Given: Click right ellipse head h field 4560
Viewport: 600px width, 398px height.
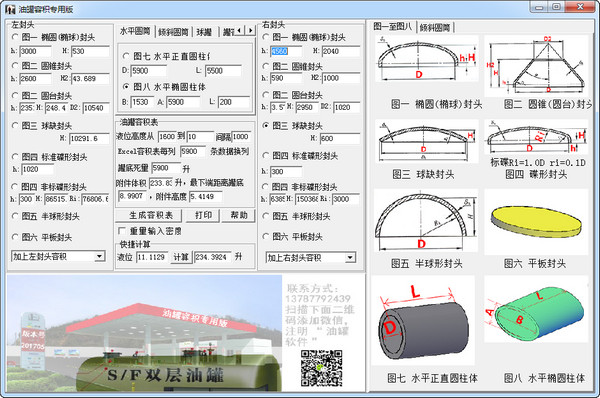Looking at the screenshot, I should pos(286,51).
